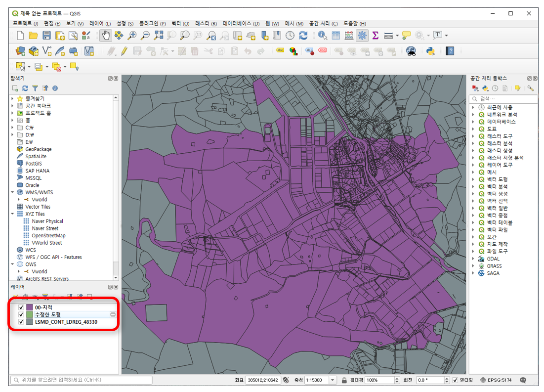Open the 래스터 menu
This screenshot has height=392, width=544.
(206, 23)
